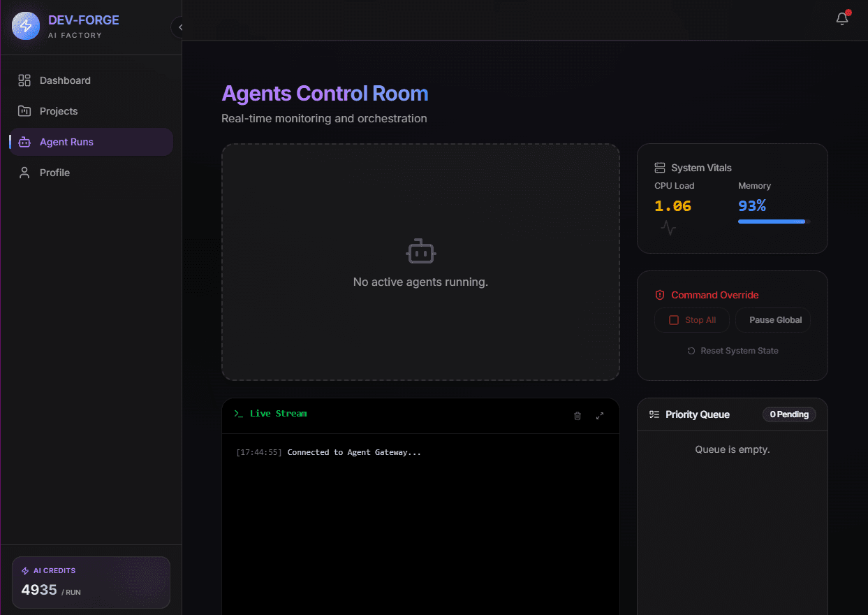Screen dimensions: 868x615
Task: Click Reset System State
Action: click(733, 350)
